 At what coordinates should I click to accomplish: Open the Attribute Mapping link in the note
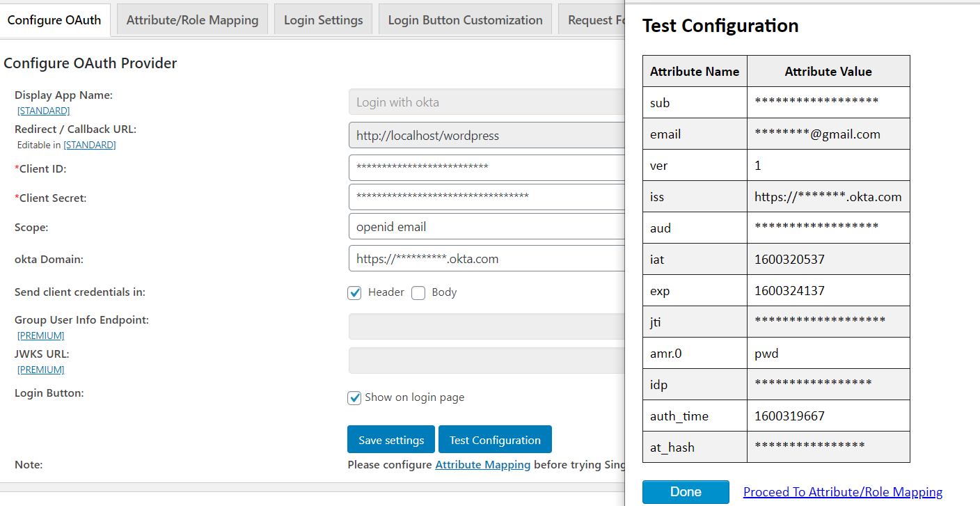(x=482, y=464)
